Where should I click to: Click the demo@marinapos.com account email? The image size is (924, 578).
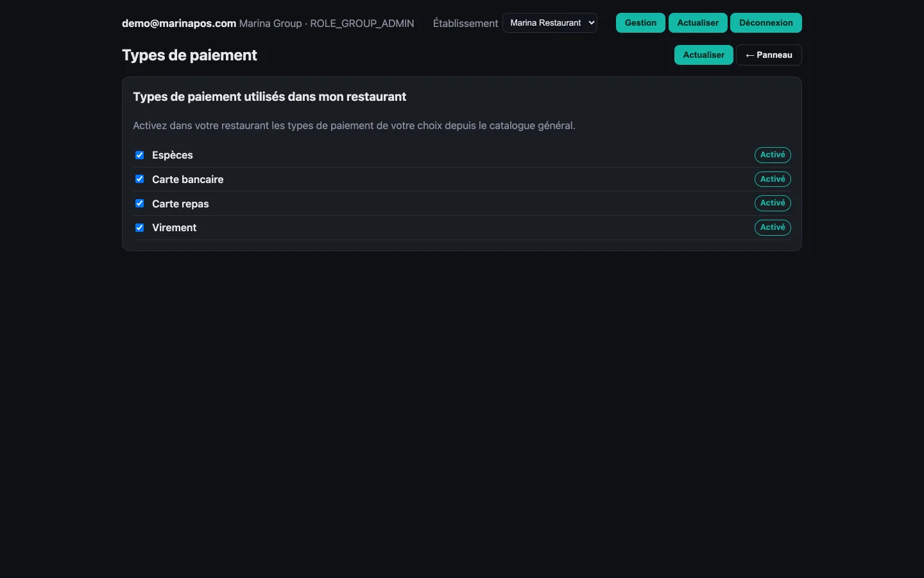179,23
